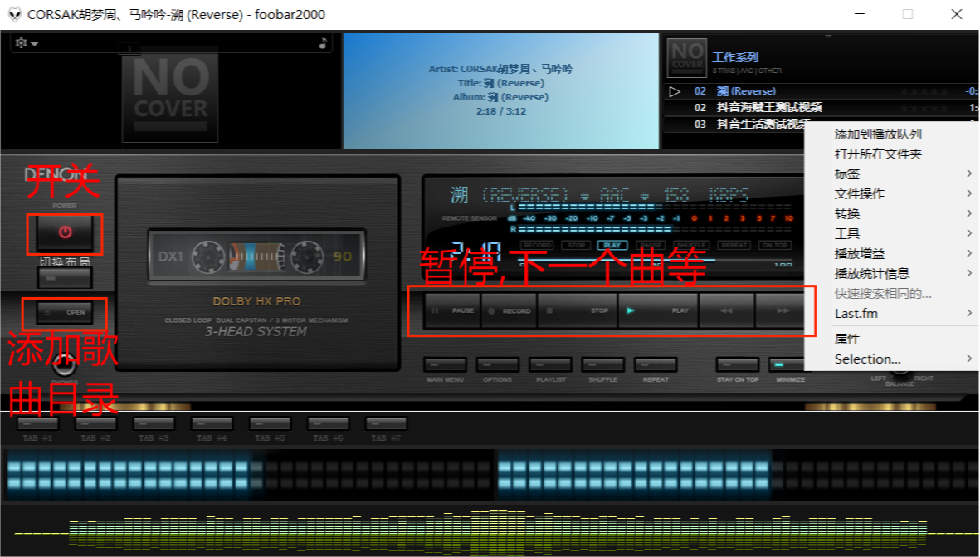
Task: Switch to TAB #7
Action: tap(386, 424)
